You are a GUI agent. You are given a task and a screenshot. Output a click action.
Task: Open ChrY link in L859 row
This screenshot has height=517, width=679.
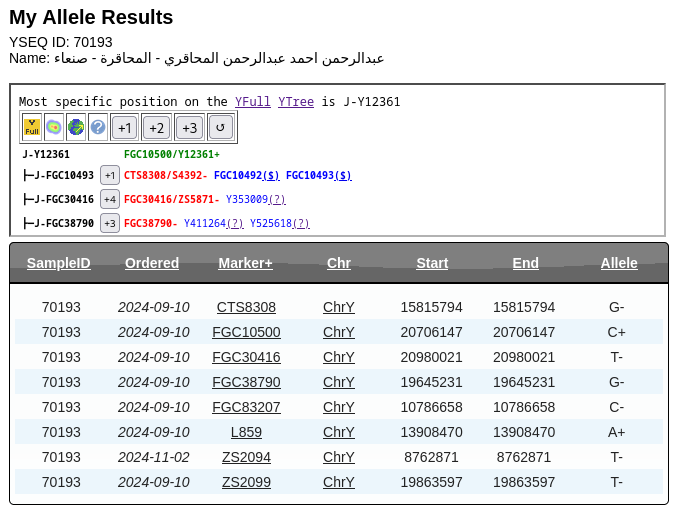pos(339,432)
